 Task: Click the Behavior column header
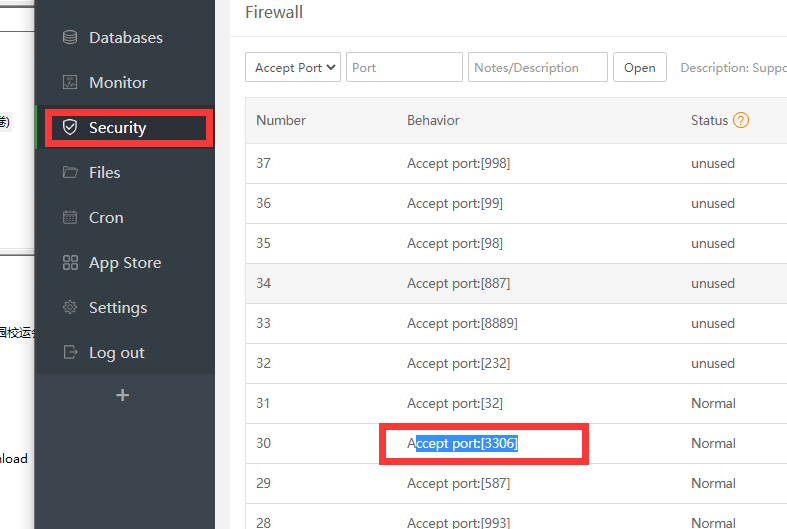433,120
